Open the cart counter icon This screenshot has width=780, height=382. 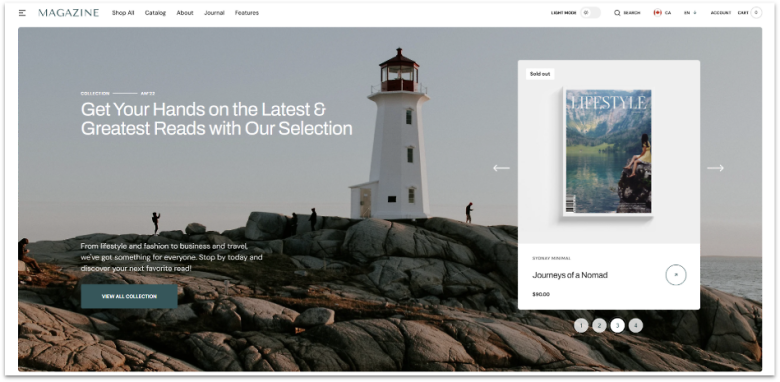tap(756, 13)
